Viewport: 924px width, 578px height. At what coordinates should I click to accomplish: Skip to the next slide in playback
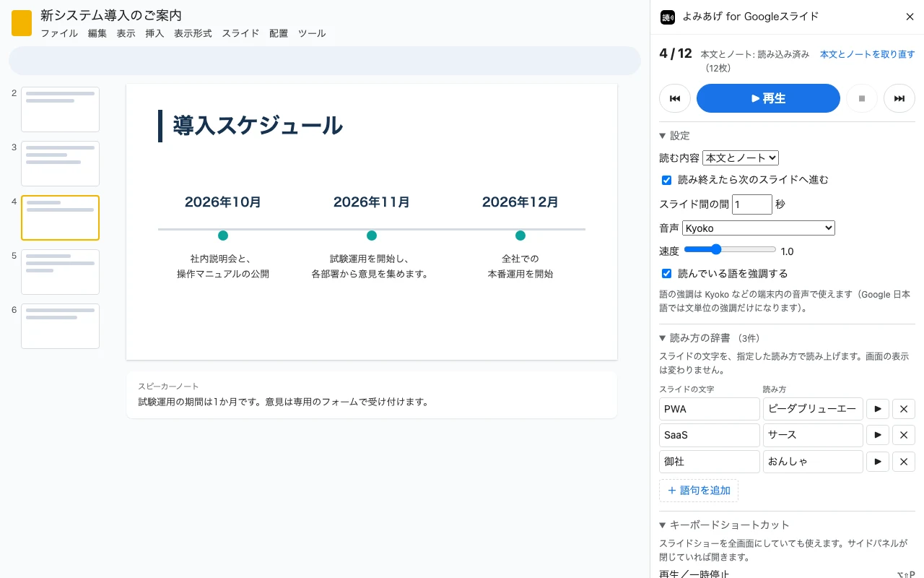(899, 98)
